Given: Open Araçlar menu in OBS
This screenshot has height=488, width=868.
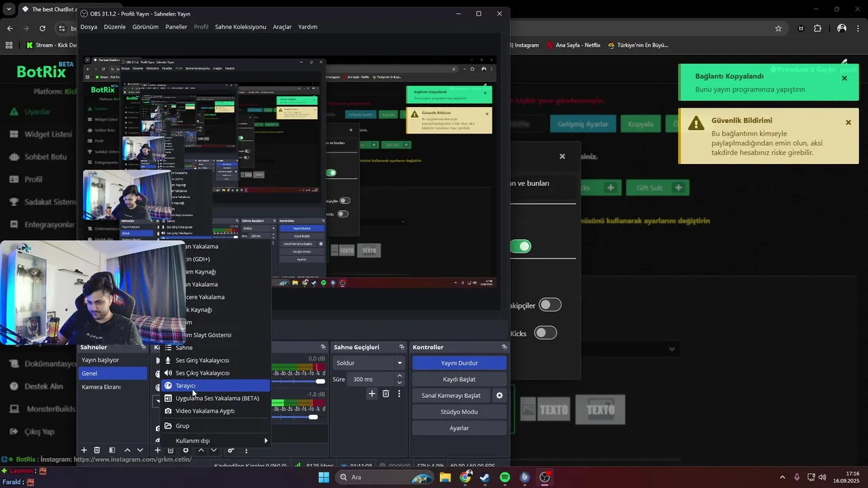Looking at the screenshot, I should click(x=282, y=27).
